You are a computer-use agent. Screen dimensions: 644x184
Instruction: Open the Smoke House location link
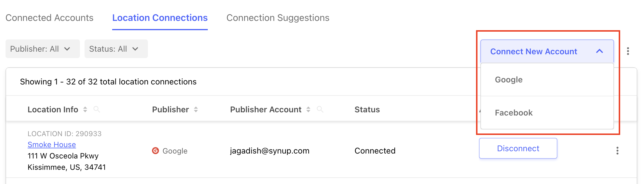coord(52,145)
